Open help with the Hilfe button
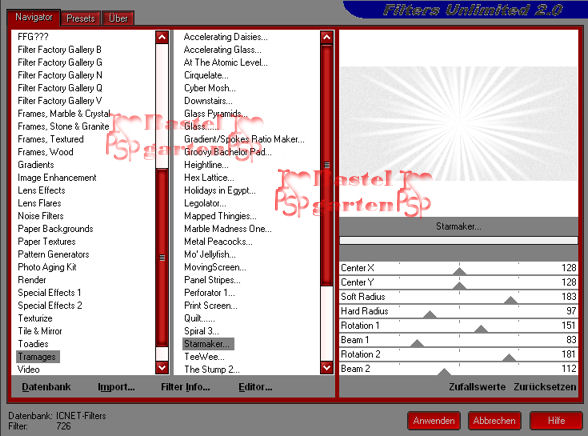The height and width of the screenshot is (436, 588). point(556,421)
